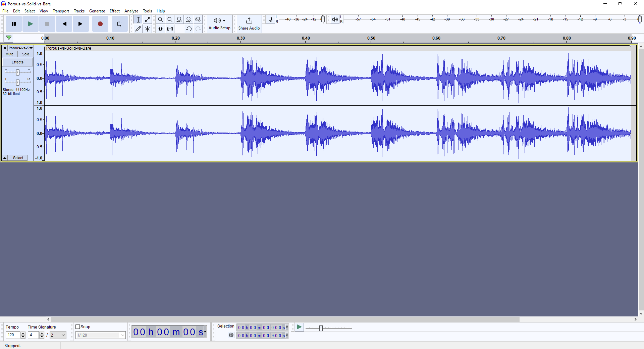Skip to start of track
The height and width of the screenshot is (349, 644).
(64, 24)
